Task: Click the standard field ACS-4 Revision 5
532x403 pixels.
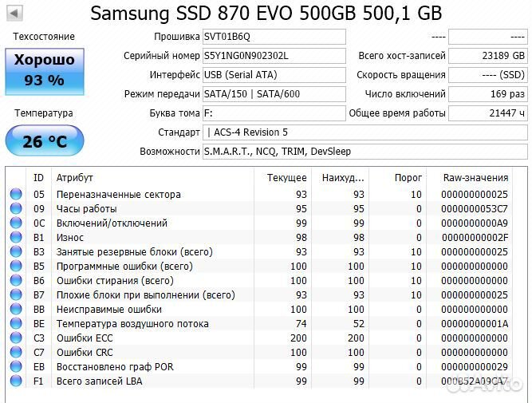Action: [x=365, y=132]
